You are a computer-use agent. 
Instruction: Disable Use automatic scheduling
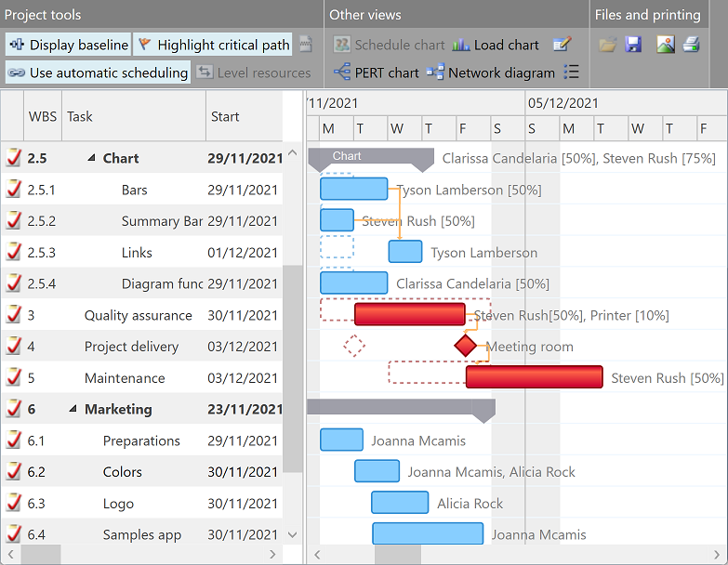click(x=98, y=72)
